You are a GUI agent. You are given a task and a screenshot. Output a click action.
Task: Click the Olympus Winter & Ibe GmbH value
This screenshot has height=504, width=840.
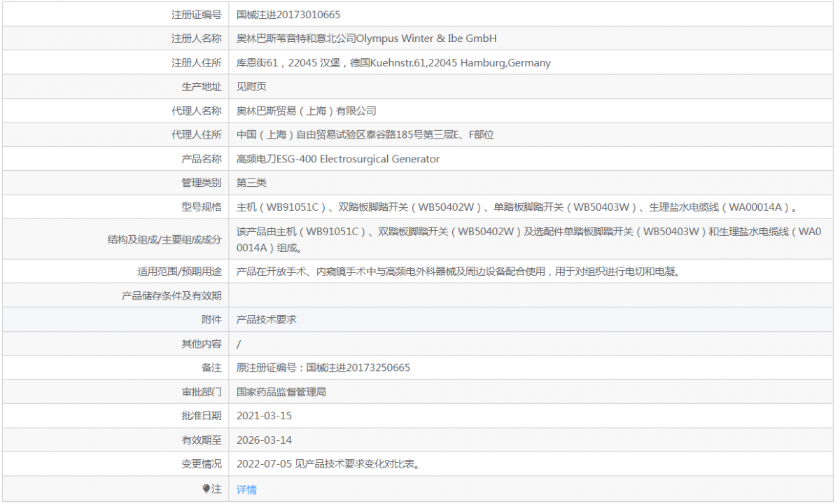tap(367, 38)
